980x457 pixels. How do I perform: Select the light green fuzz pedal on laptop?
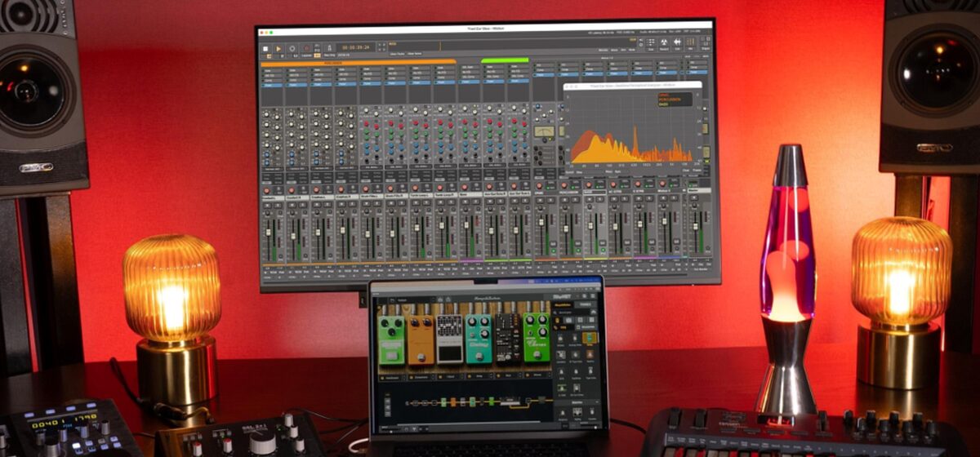(392, 339)
